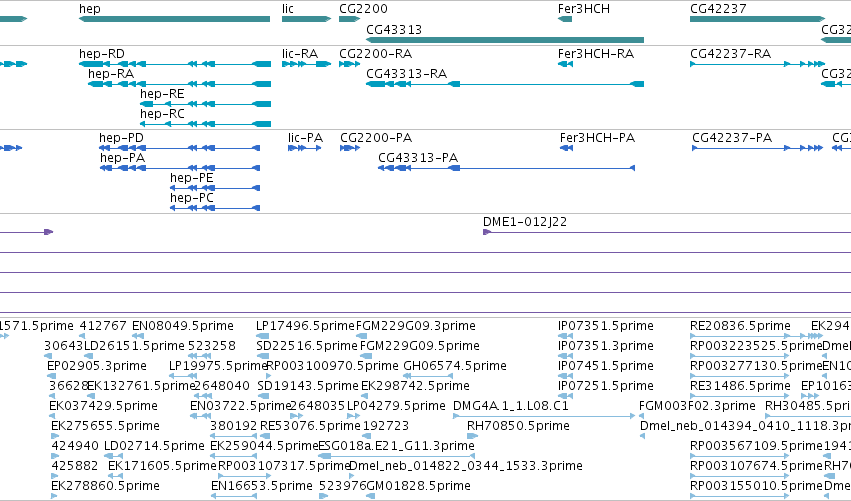Click CG42237-RA transcript label

[731, 54]
